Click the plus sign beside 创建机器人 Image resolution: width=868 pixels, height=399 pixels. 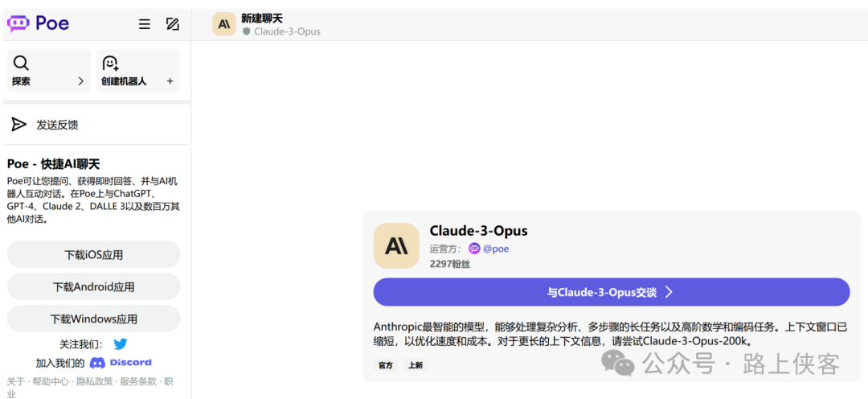(170, 81)
